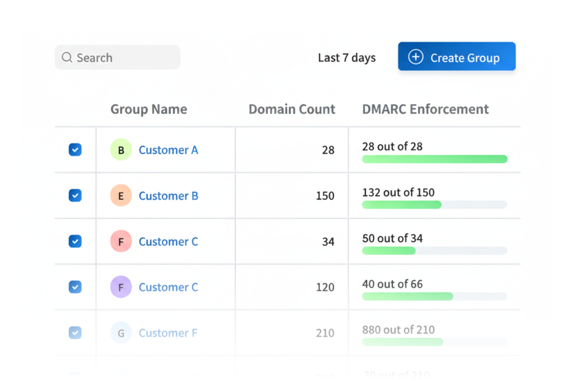Image resolution: width=569 pixels, height=392 pixels.
Task: Click the red F avatar for Customer C
Action: (121, 241)
